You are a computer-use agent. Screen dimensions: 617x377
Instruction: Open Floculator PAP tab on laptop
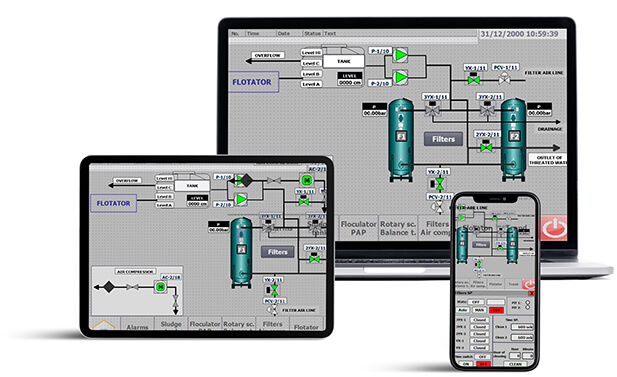(x=358, y=228)
